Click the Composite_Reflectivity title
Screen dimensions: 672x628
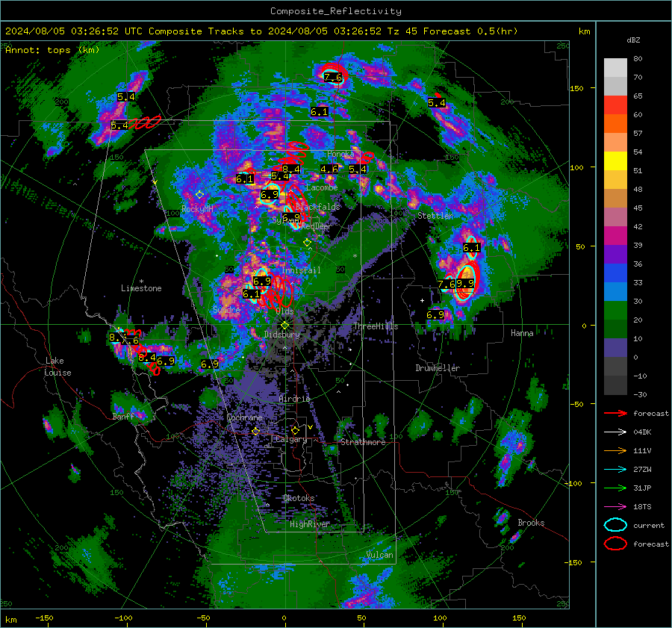pyautogui.click(x=336, y=11)
